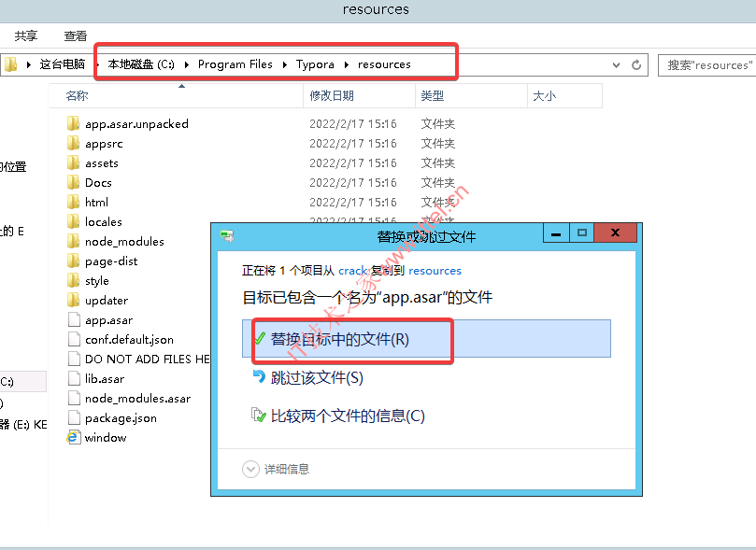Select the DO NOT ADD FILES file icon
756x550 pixels.
(74, 360)
